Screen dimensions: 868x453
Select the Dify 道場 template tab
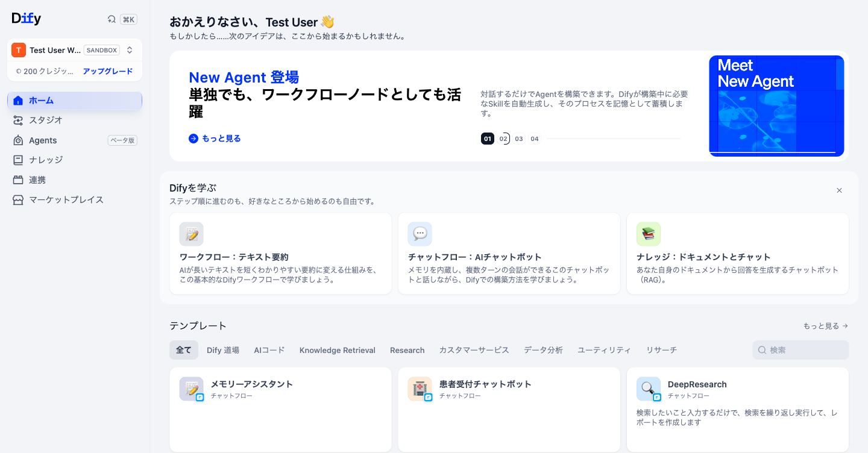(x=223, y=350)
